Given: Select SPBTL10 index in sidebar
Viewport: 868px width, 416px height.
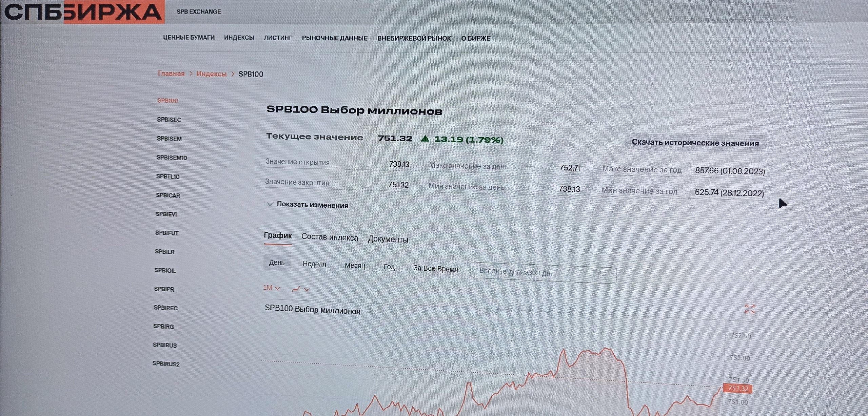Looking at the screenshot, I should click(168, 176).
